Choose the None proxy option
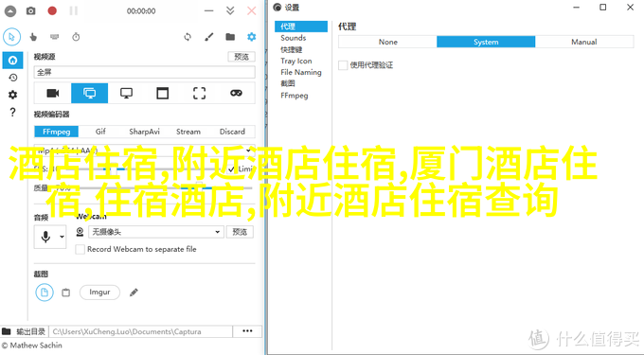This screenshot has height=355, width=644. 387,42
